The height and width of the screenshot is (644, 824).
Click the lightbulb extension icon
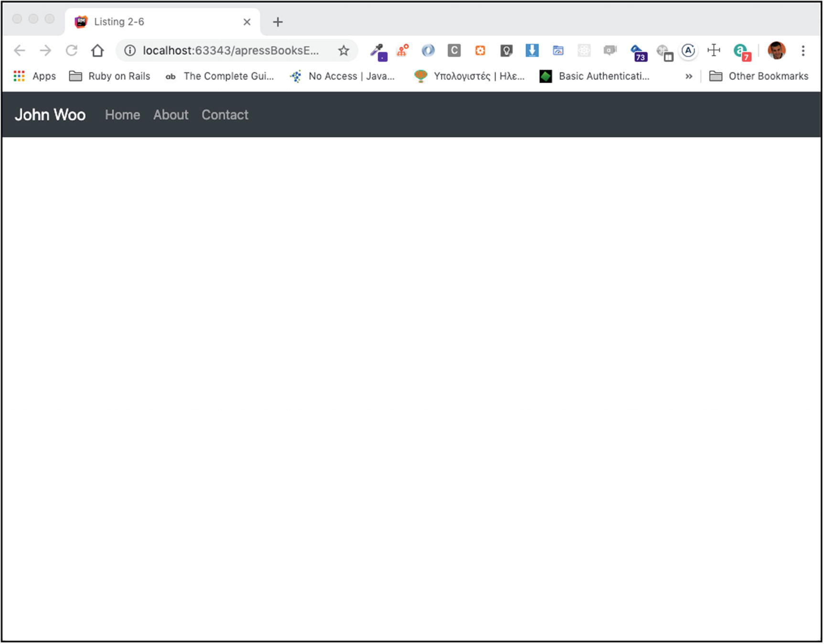(506, 51)
